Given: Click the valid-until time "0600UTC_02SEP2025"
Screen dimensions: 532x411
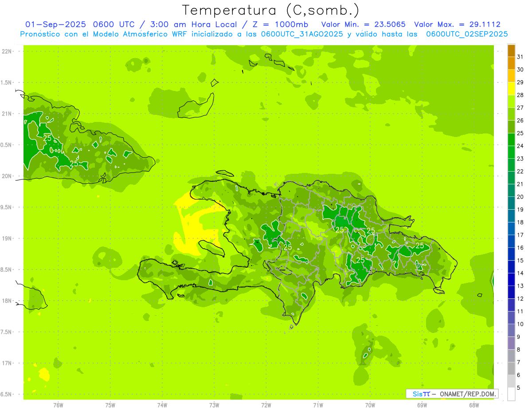Looking at the screenshot, I should point(467,34).
